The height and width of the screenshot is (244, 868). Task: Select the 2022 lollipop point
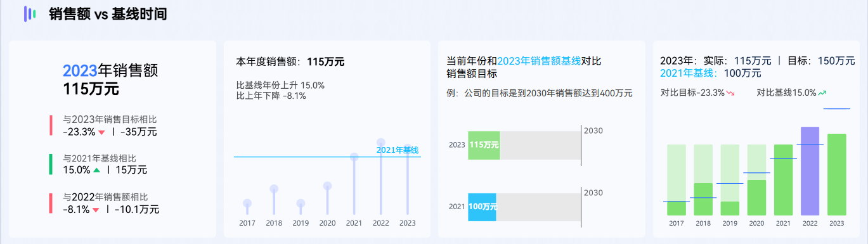380,142
